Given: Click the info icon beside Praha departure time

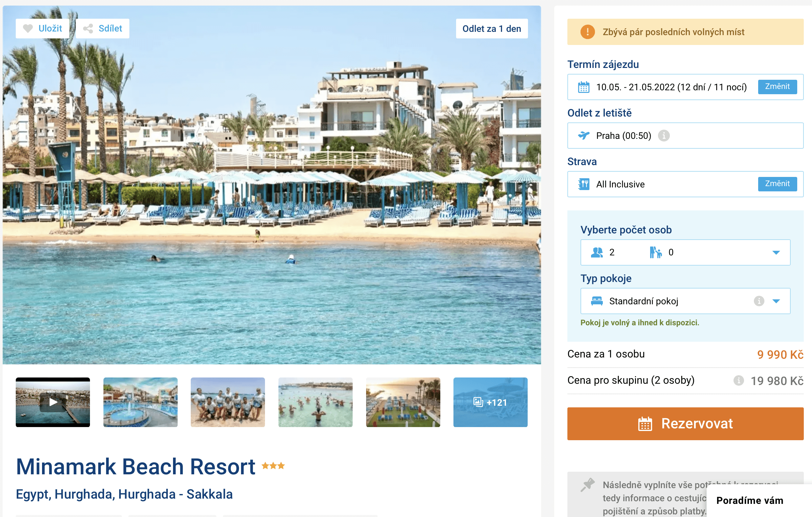Looking at the screenshot, I should pos(664,136).
